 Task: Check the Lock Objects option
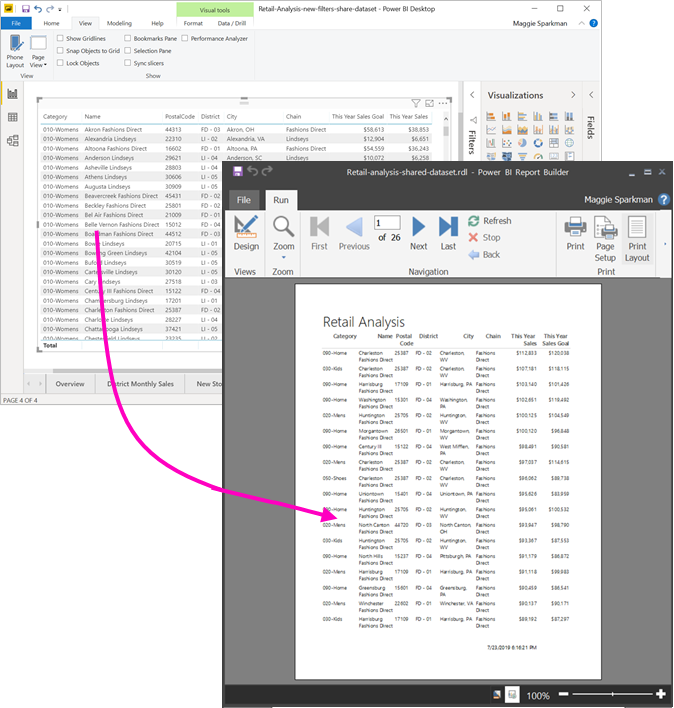click(60, 63)
